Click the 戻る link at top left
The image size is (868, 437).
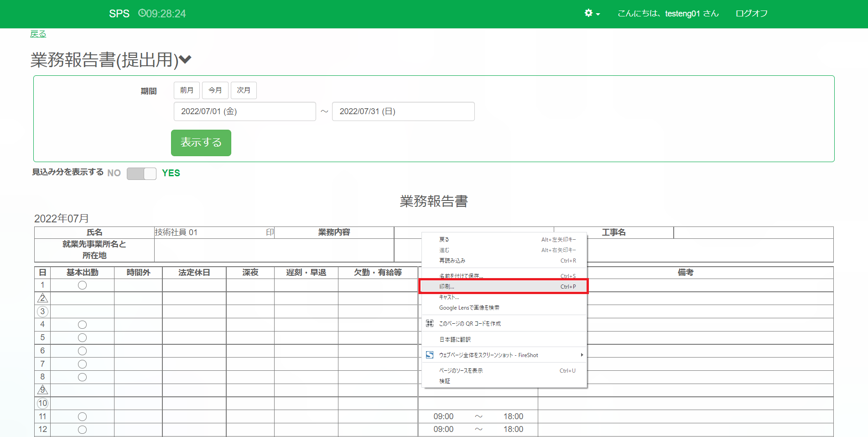tap(38, 34)
